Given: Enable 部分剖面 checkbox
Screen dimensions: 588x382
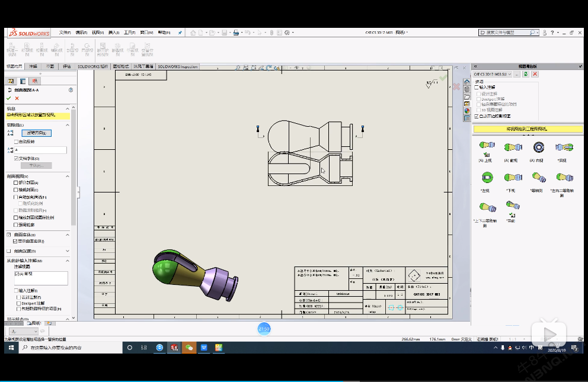Looking at the screenshot, I should click(16, 183).
